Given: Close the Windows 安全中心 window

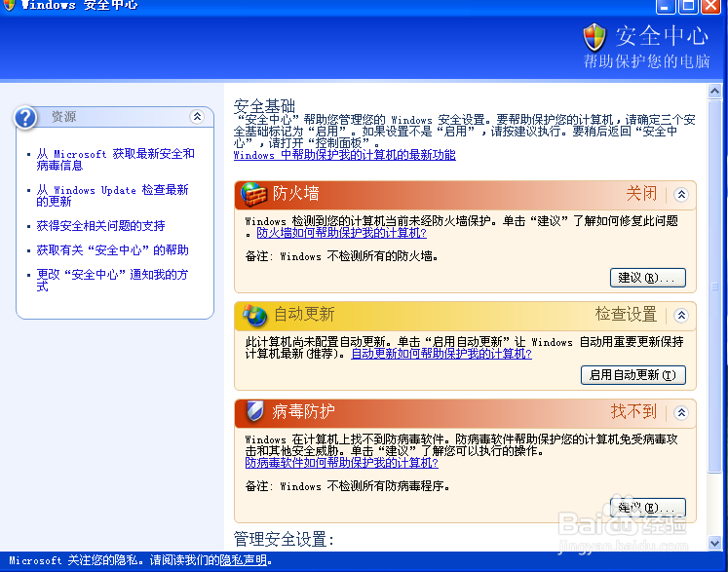Looking at the screenshot, I should click(x=710, y=6).
